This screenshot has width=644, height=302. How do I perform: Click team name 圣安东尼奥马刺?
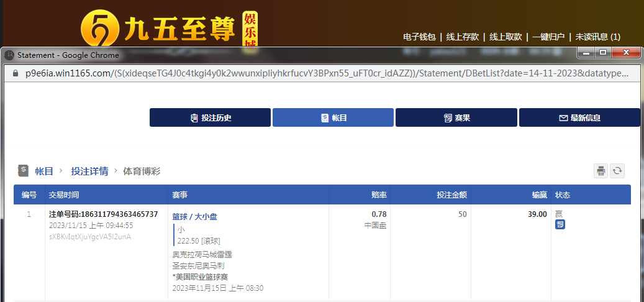(x=198, y=266)
